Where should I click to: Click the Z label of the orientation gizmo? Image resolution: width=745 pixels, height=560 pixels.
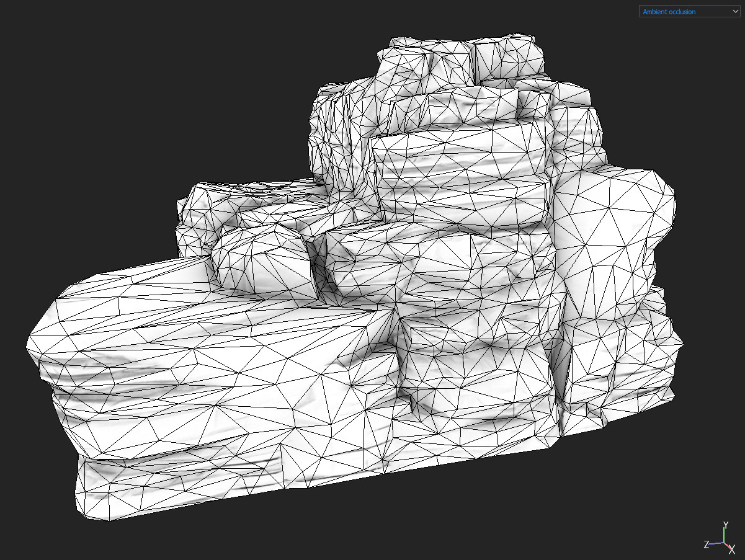coord(707,544)
